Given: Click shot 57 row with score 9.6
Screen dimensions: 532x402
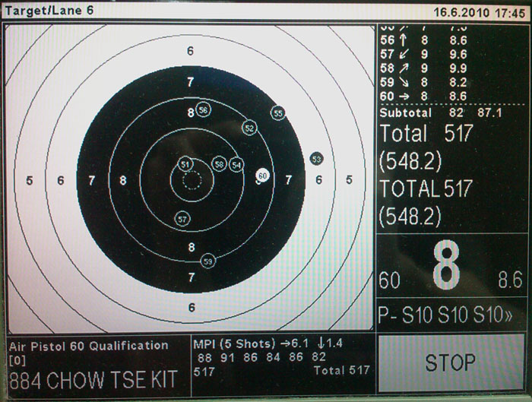Looking at the screenshot, I should (x=424, y=54).
